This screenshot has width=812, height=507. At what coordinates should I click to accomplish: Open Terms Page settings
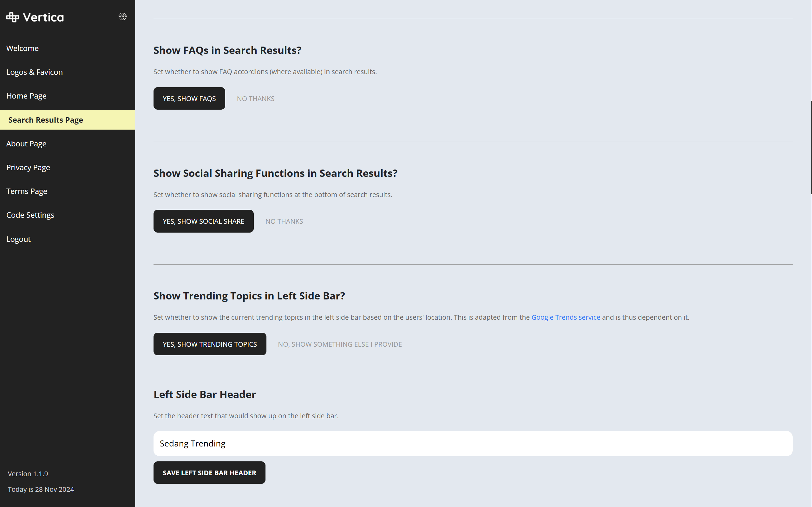(x=27, y=191)
